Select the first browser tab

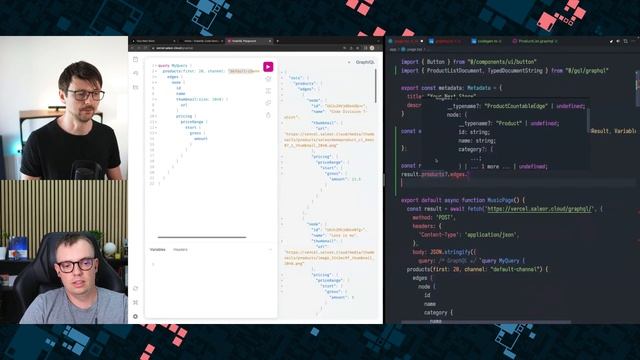click(153, 41)
